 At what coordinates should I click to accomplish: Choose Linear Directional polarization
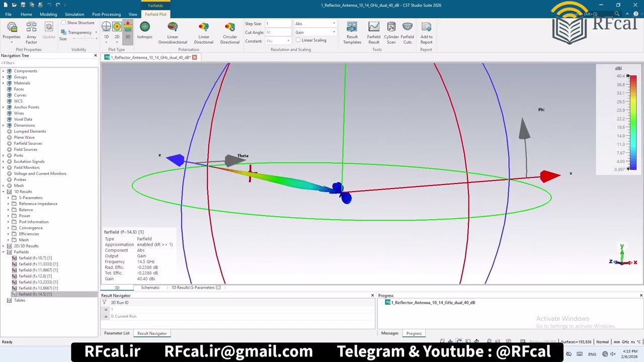204,33
